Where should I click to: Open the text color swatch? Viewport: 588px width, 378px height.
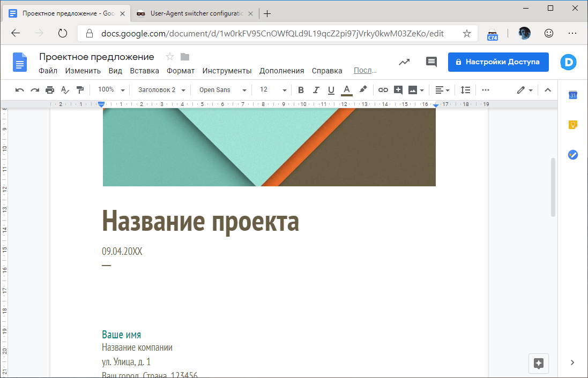[x=346, y=89]
